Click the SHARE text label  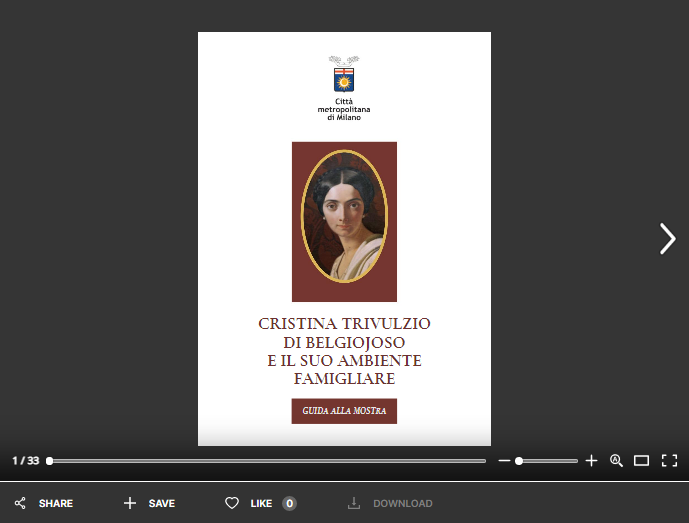pos(56,503)
